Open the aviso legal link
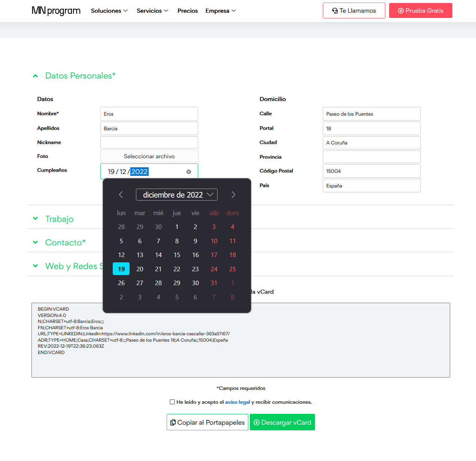This screenshot has height=461, width=476. 237,402
